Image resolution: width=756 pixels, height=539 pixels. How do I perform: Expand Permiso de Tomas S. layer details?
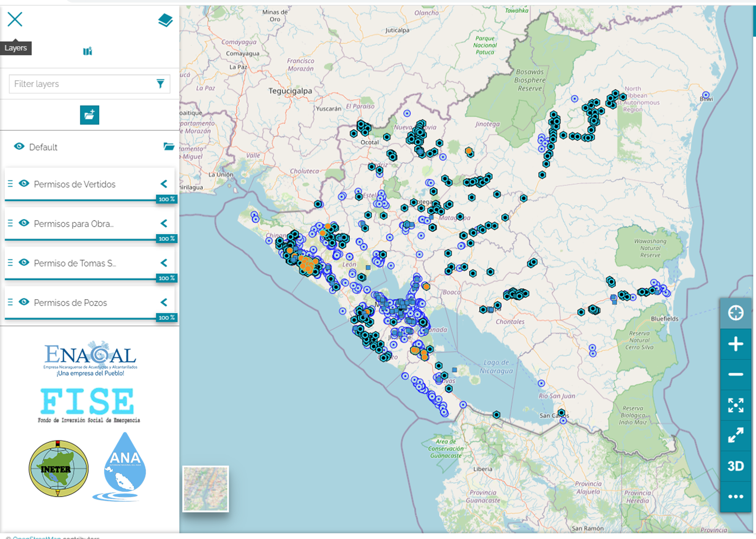pos(164,263)
